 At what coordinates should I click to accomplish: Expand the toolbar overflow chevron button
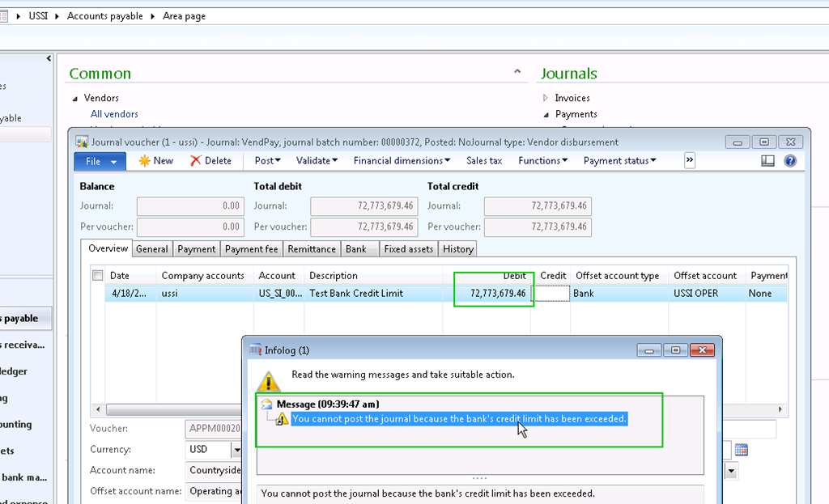click(x=690, y=160)
